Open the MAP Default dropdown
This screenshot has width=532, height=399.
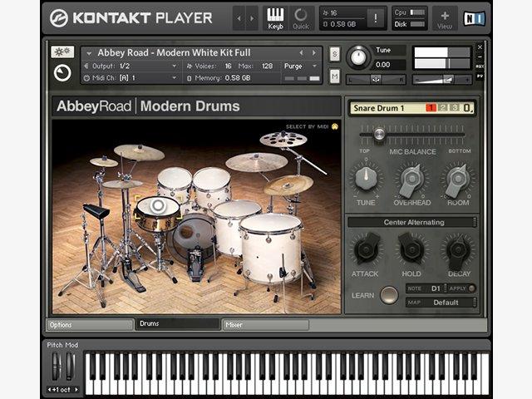(x=441, y=303)
